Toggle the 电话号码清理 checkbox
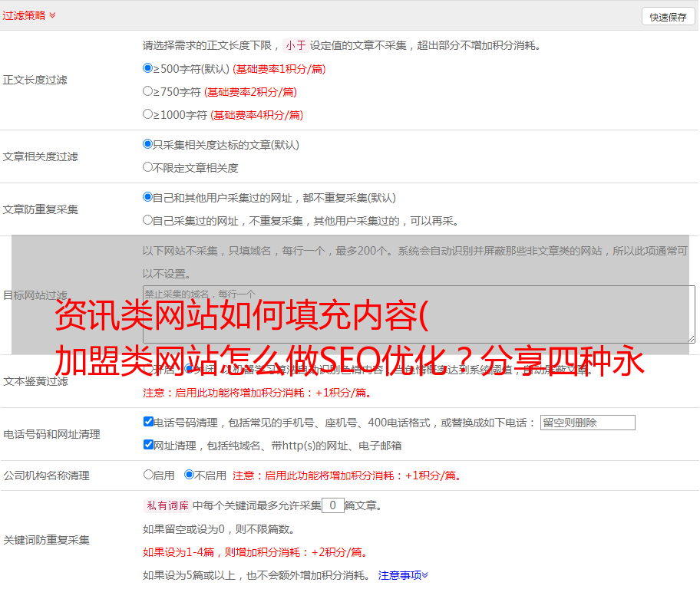The width and height of the screenshot is (700, 589). click(x=148, y=422)
